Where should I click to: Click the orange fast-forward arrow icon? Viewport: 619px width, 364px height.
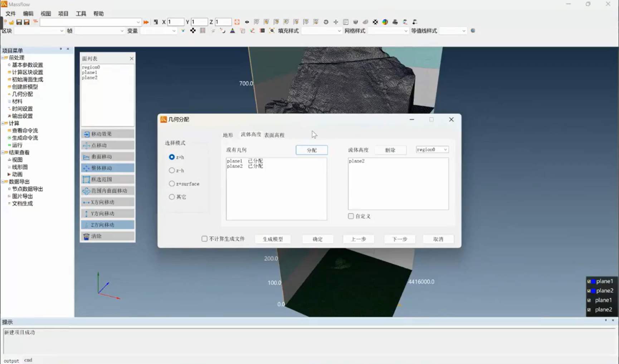pyautogui.click(x=146, y=22)
